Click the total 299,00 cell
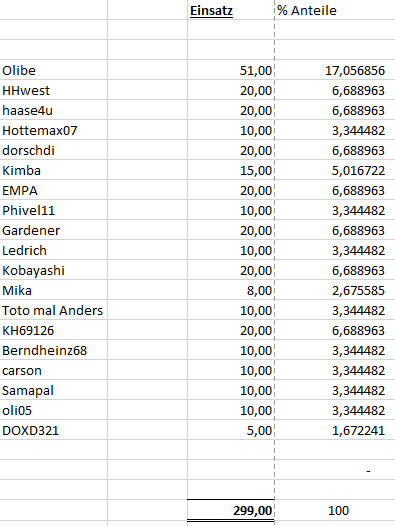 tap(231, 510)
